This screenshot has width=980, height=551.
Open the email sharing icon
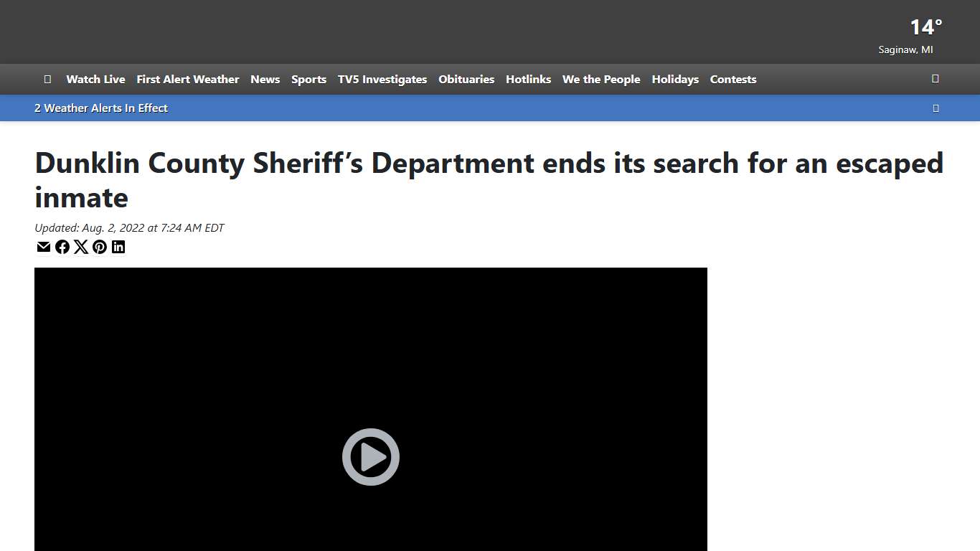click(43, 247)
